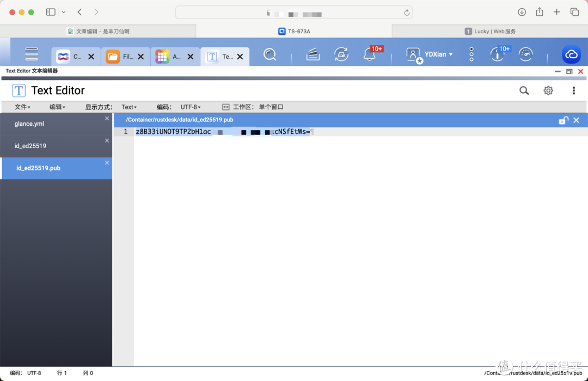Click the line number 1 gutter
This screenshot has width=588, height=381.
click(126, 132)
